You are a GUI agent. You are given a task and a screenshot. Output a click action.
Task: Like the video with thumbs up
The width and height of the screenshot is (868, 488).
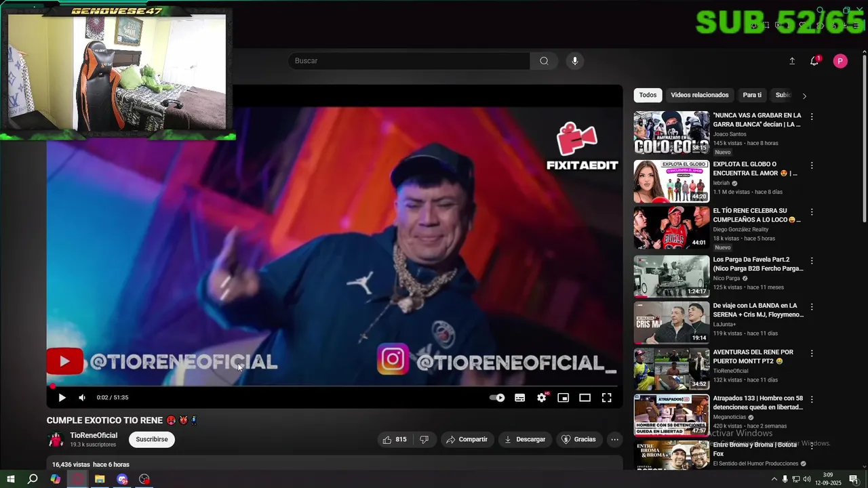(x=395, y=440)
